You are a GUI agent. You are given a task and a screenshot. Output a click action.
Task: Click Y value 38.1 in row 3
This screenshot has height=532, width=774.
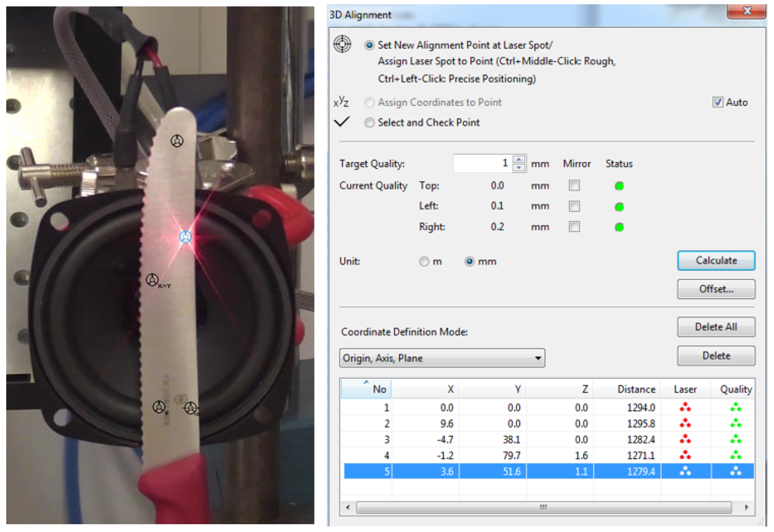pyautogui.click(x=511, y=439)
